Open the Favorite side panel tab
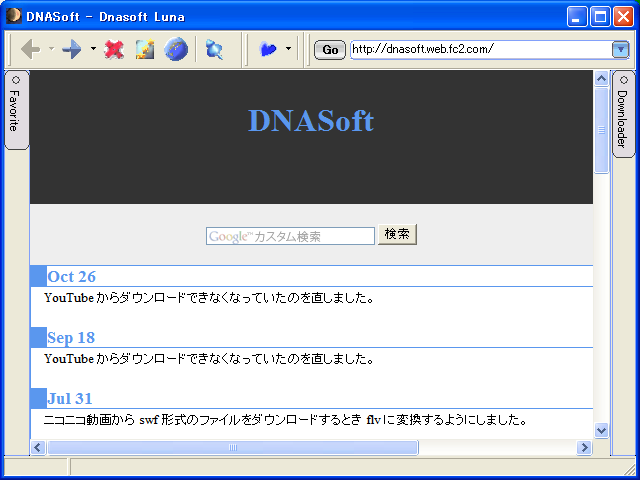Image resolution: width=640 pixels, height=480 pixels. 16,110
